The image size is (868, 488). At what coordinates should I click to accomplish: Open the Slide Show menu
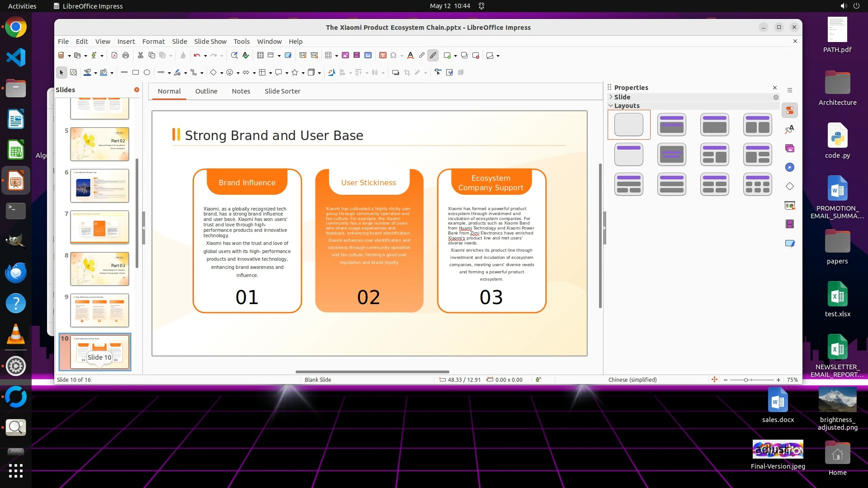click(x=210, y=42)
